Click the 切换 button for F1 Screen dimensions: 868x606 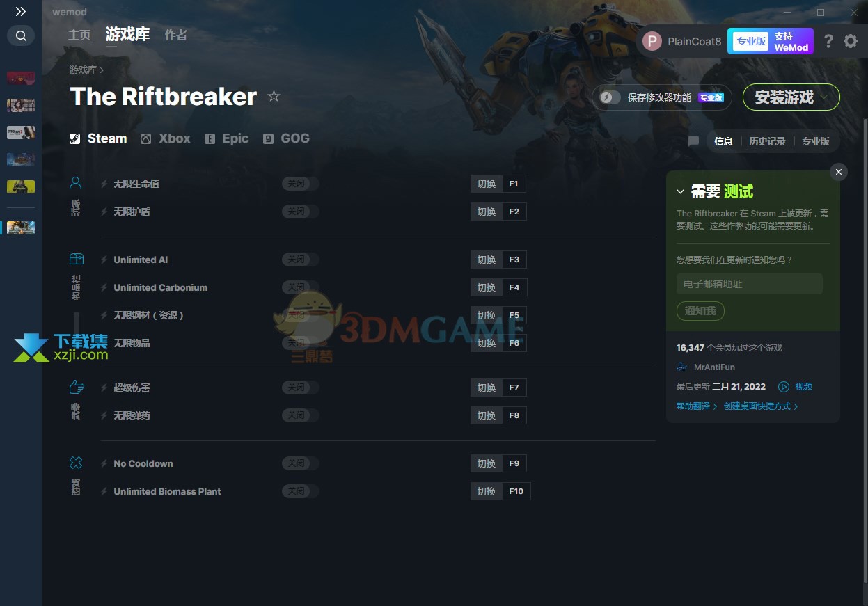[x=487, y=184]
